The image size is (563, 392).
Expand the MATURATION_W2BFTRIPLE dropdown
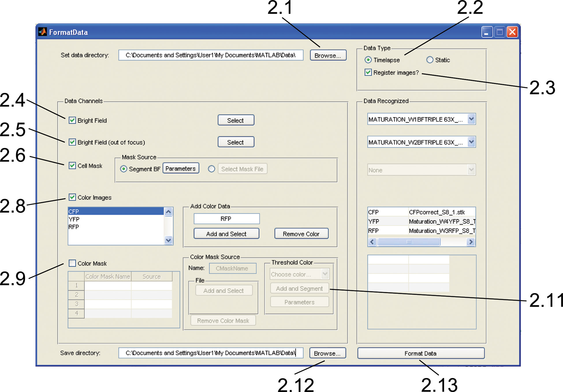(x=471, y=142)
